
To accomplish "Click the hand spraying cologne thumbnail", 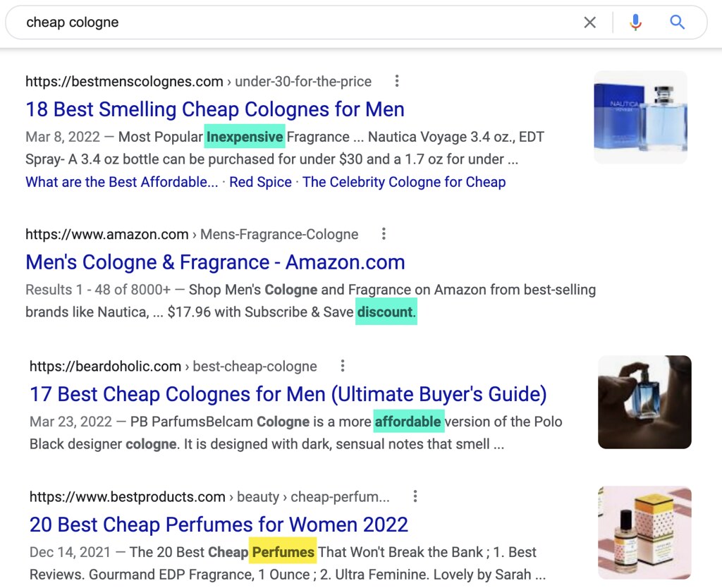I will tap(644, 402).
